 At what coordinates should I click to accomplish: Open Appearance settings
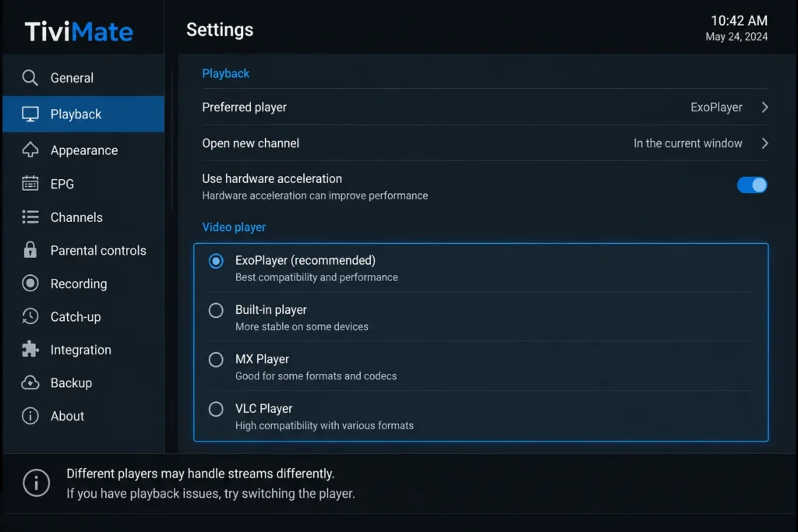83,150
